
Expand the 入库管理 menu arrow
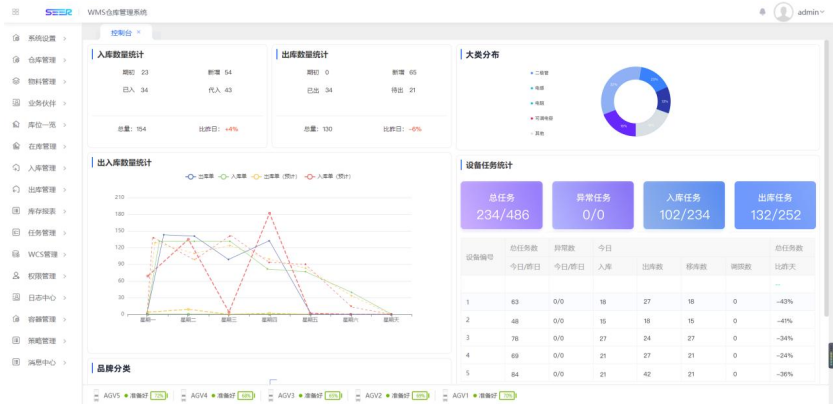pyautogui.click(x=65, y=168)
